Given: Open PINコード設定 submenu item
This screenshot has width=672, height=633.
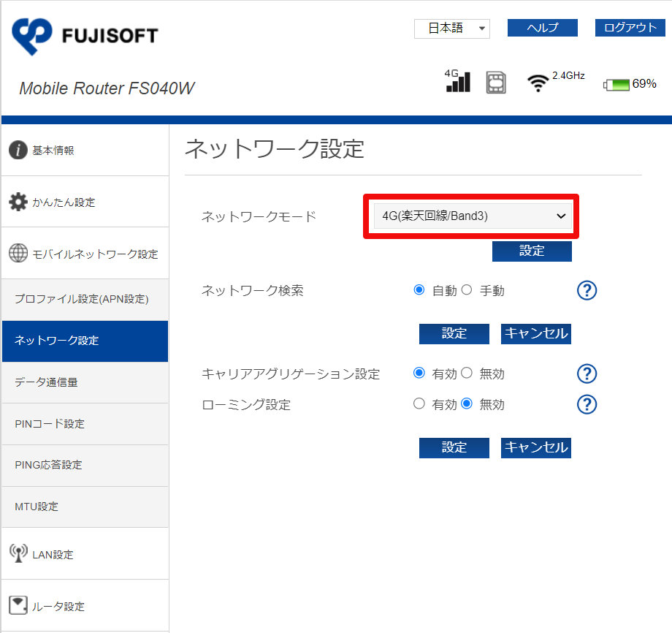Looking at the screenshot, I should [x=85, y=424].
